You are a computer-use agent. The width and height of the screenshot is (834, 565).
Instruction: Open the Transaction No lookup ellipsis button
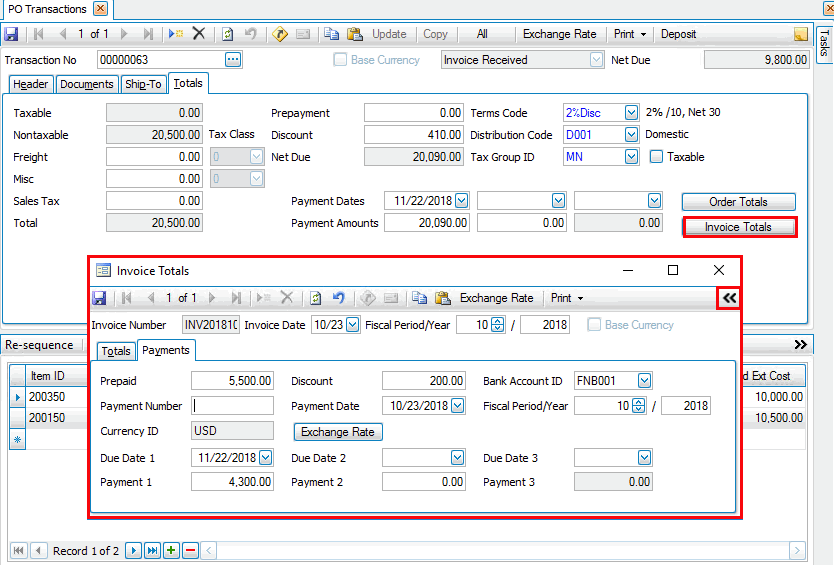tap(232, 60)
